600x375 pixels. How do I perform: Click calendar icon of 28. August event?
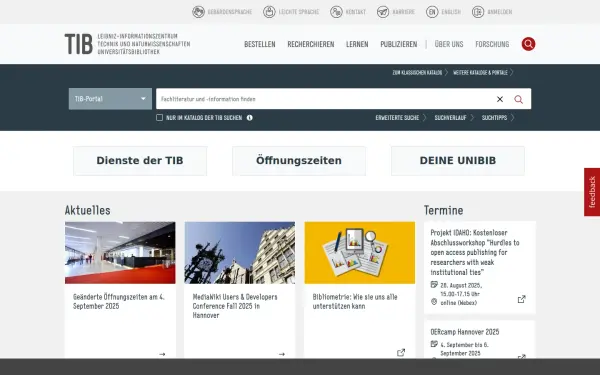[x=434, y=284]
